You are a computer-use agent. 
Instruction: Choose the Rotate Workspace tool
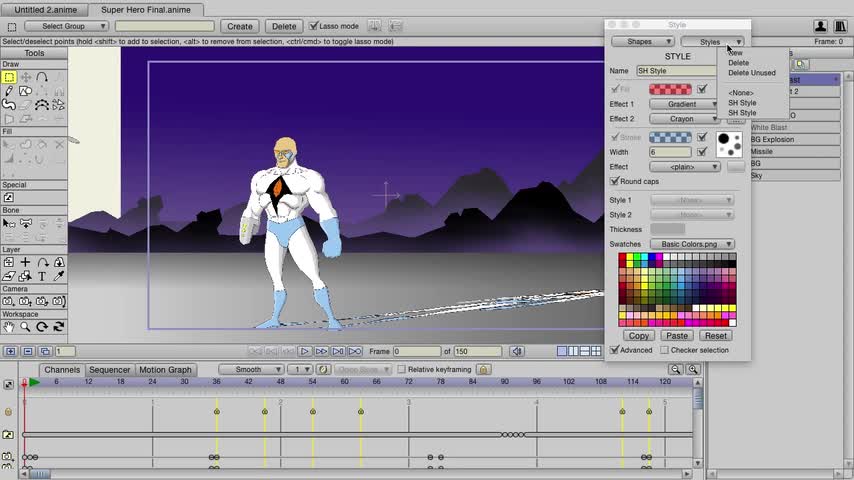[42, 327]
